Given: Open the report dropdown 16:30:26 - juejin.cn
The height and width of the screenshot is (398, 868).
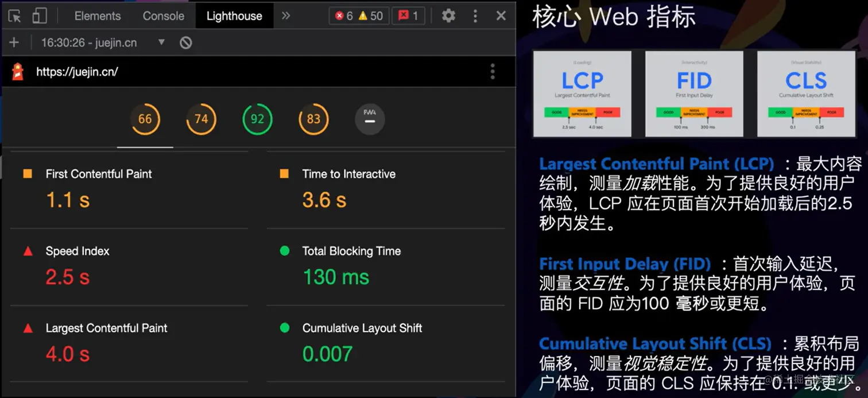Looking at the screenshot, I should (103, 42).
